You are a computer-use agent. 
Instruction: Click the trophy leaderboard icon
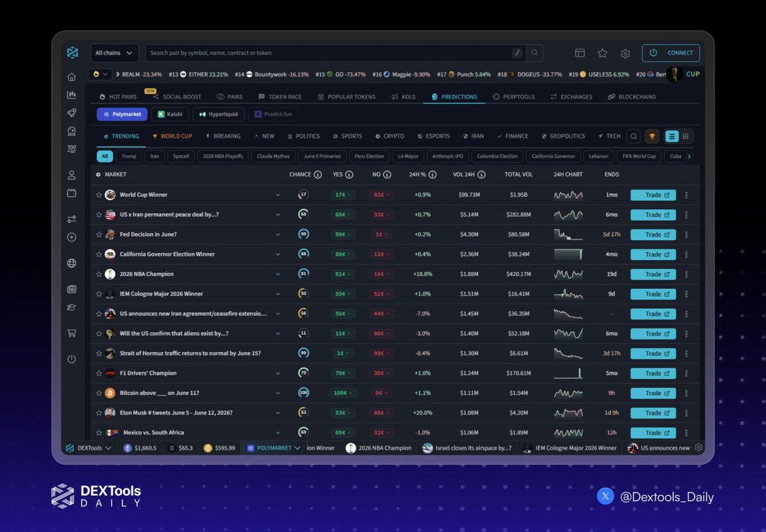652,136
